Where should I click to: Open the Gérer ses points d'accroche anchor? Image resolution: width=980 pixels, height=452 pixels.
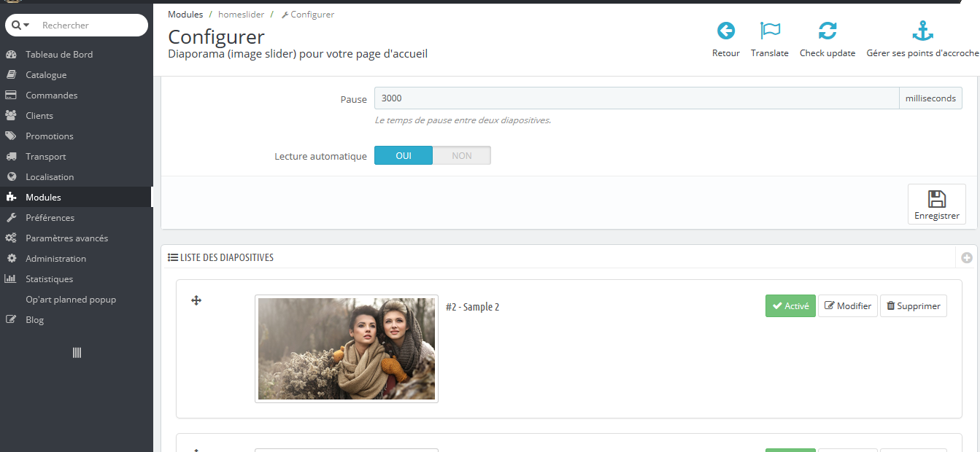click(x=923, y=31)
